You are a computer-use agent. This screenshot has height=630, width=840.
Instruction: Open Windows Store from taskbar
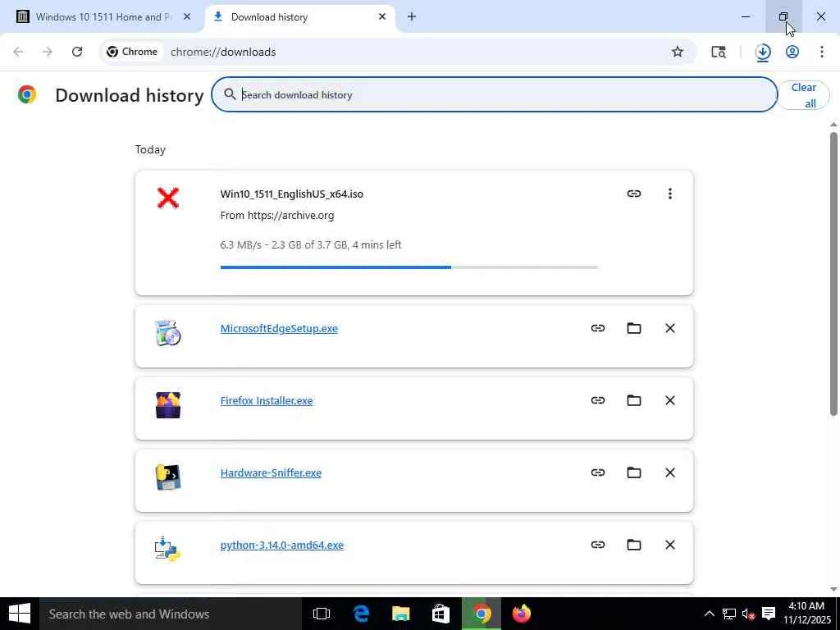point(441,614)
